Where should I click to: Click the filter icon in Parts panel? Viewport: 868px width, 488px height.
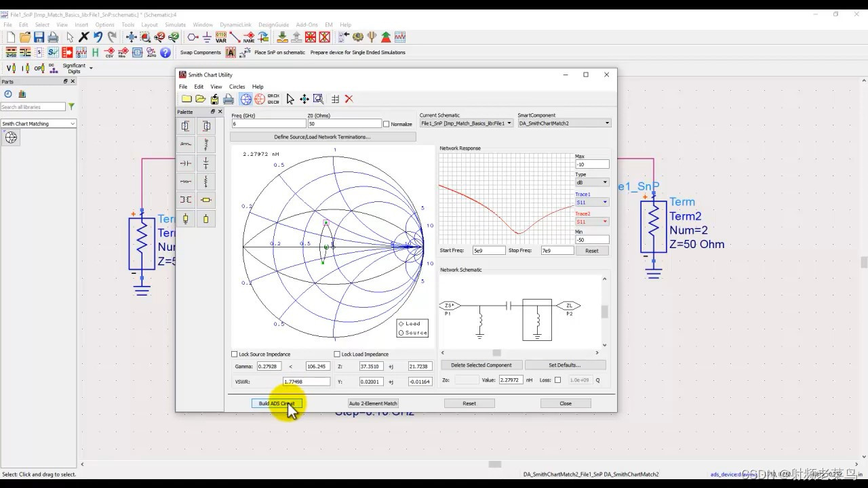point(71,107)
